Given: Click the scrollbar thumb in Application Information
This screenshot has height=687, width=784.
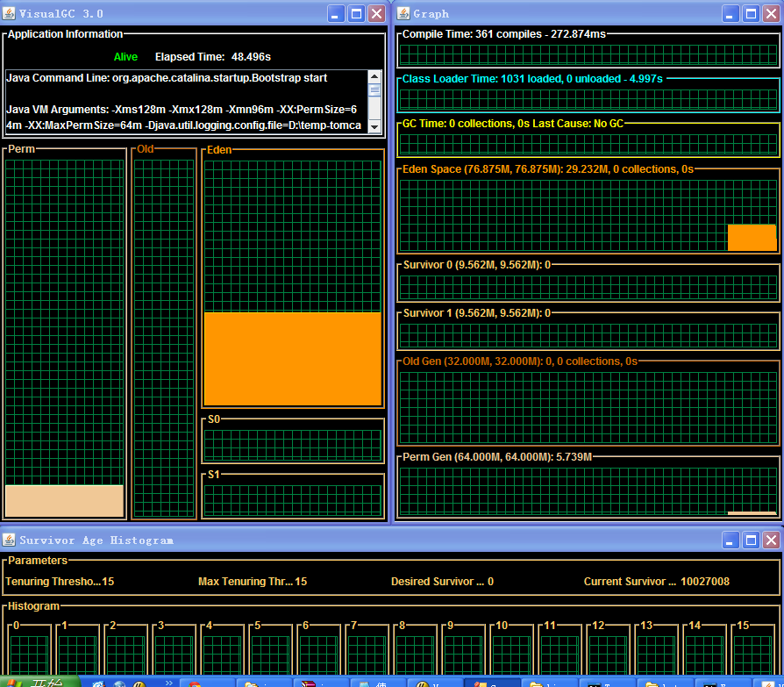Looking at the screenshot, I should 374,90.
